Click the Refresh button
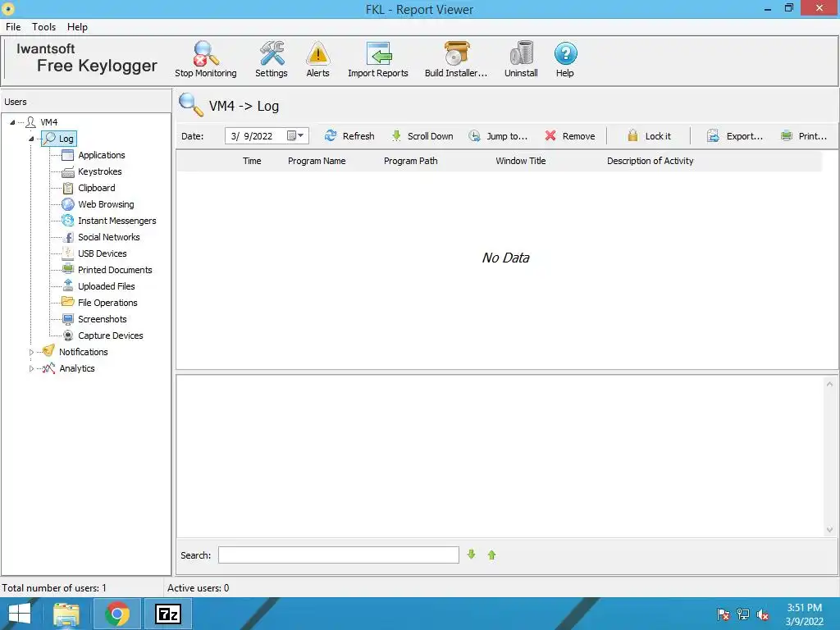The image size is (840, 630). [x=349, y=136]
